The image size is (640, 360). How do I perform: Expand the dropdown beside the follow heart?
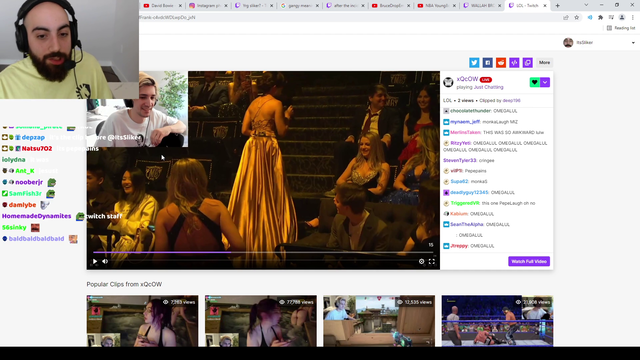tap(545, 82)
